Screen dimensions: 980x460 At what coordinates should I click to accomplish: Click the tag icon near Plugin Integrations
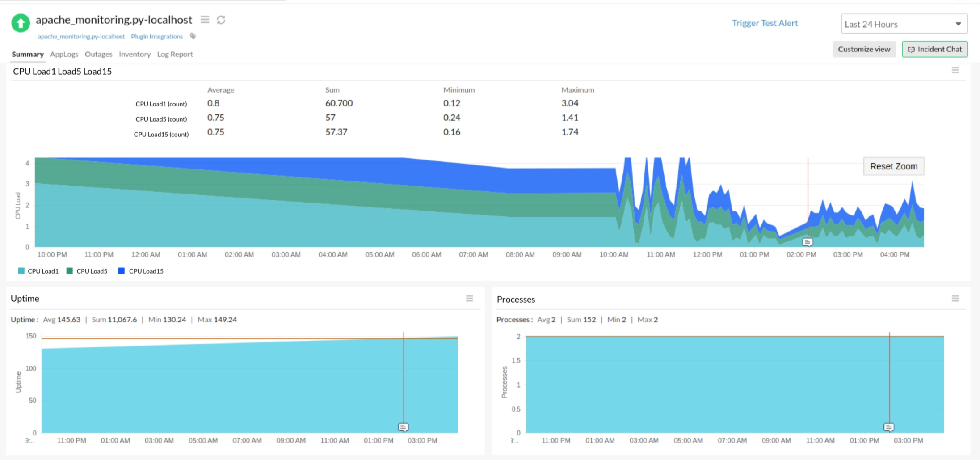point(193,36)
